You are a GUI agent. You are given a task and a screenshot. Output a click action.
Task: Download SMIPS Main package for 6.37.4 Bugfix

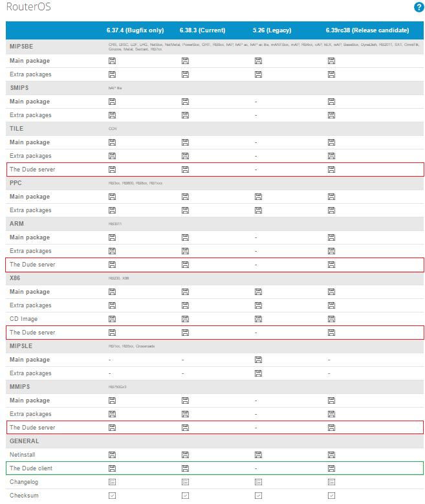112,102
